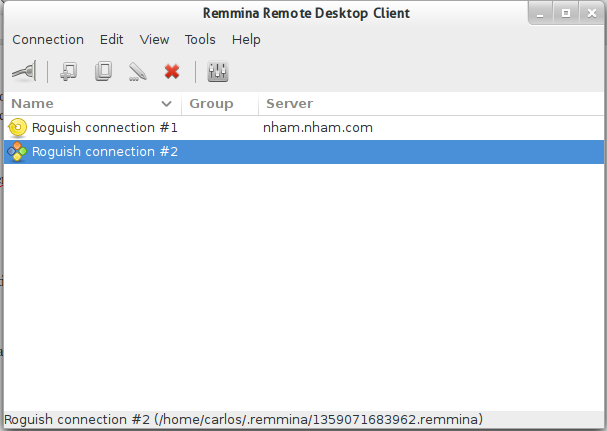The width and height of the screenshot is (607, 431).
Task: Open the Help menu
Action: click(x=246, y=39)
